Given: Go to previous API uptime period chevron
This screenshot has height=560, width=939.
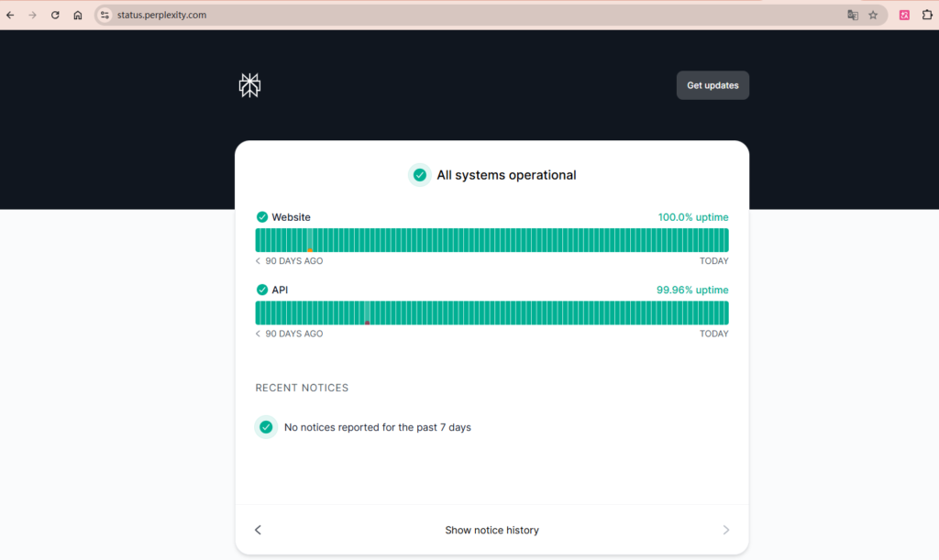Looking at the screenshot, I should pos(258,334).
